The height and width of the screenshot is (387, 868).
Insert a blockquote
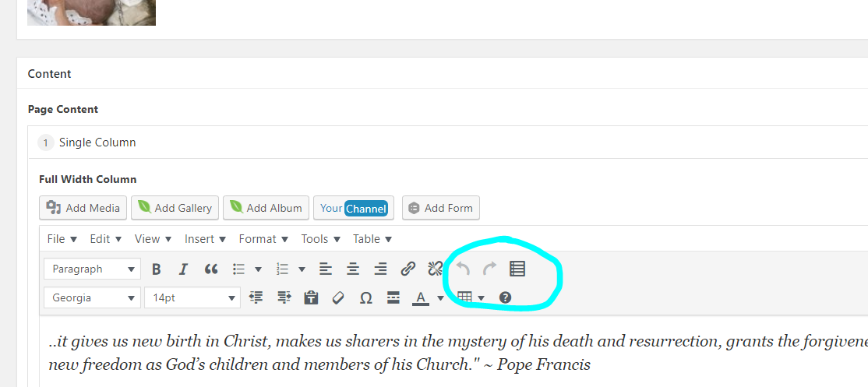point(210,269)
